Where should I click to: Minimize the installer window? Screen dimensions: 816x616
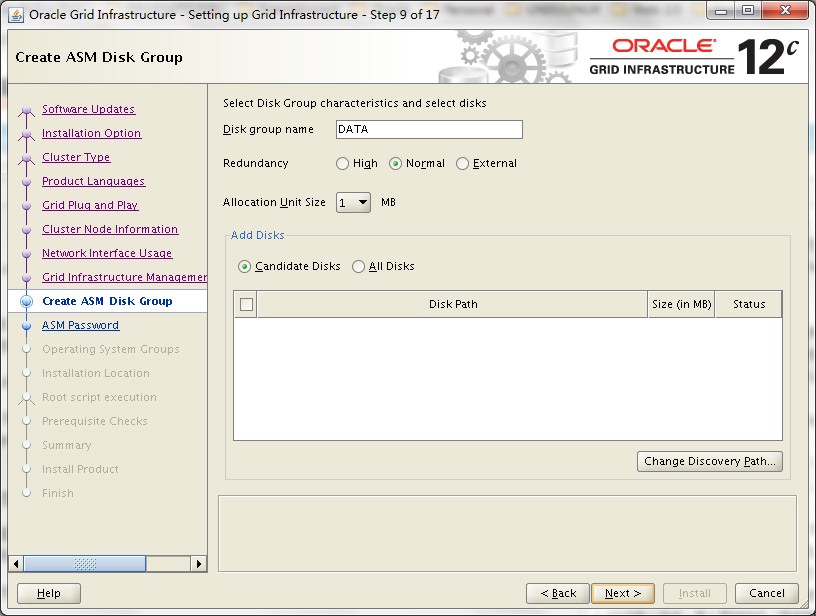tap(721, 11)
